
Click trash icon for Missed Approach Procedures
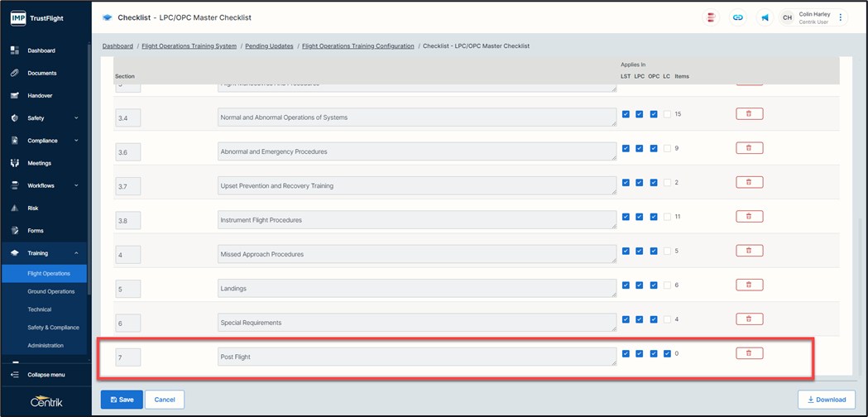749,251
